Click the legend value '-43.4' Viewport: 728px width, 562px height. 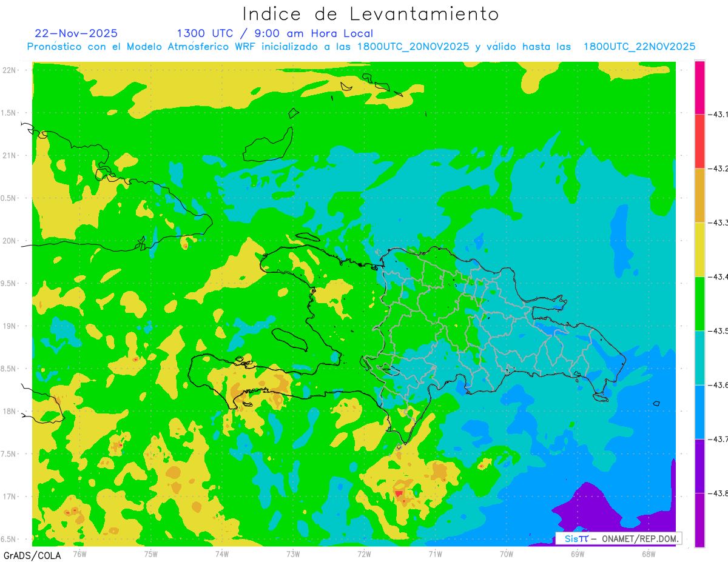(x=718, y=276)
